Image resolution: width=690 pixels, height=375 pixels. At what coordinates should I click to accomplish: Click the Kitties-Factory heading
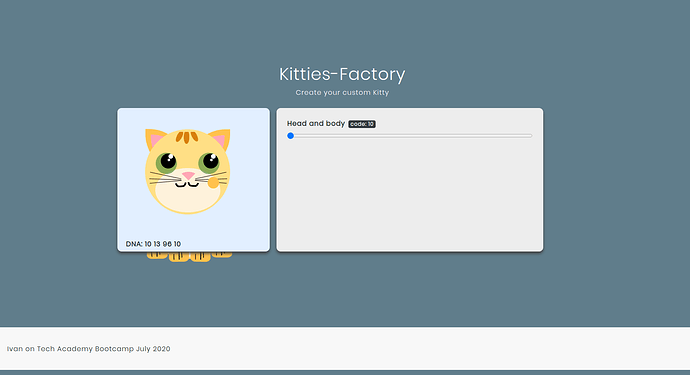(x=342, y=74)
